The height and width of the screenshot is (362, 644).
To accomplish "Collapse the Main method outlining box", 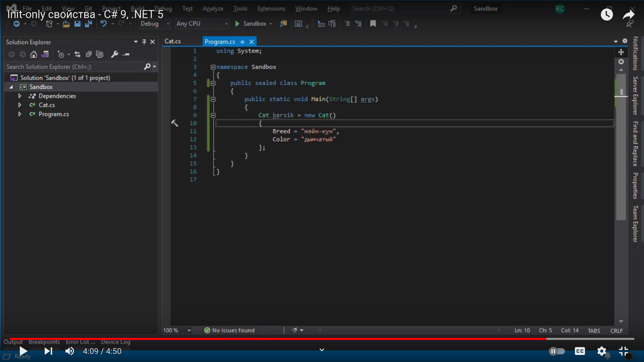I will 213,99.
